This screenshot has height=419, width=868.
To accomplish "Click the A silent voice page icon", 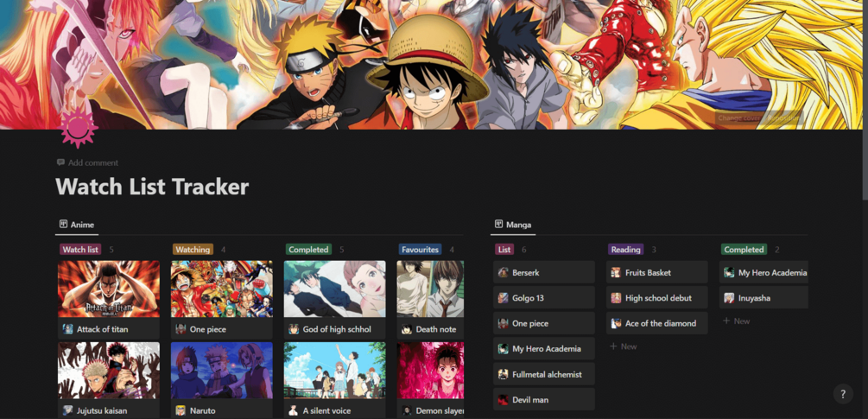I will [x=294, y=410].
